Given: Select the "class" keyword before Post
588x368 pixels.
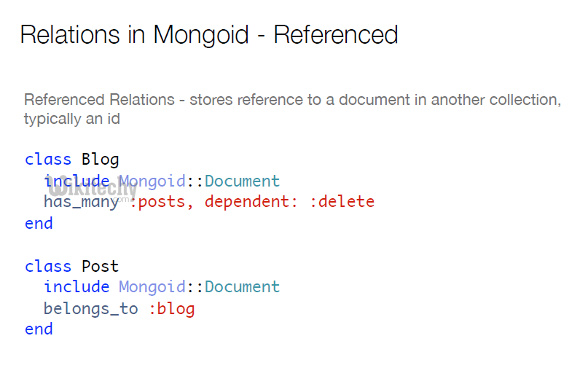Looking at the screenshot, I should coord(48,266).
